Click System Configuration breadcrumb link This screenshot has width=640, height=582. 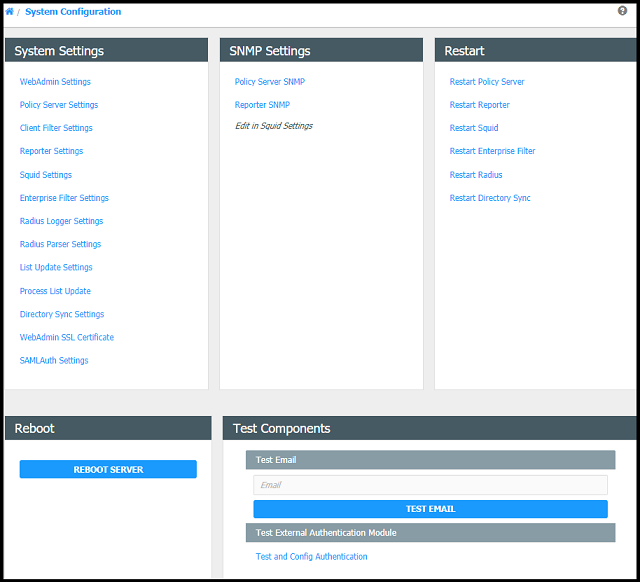point(73,11)
